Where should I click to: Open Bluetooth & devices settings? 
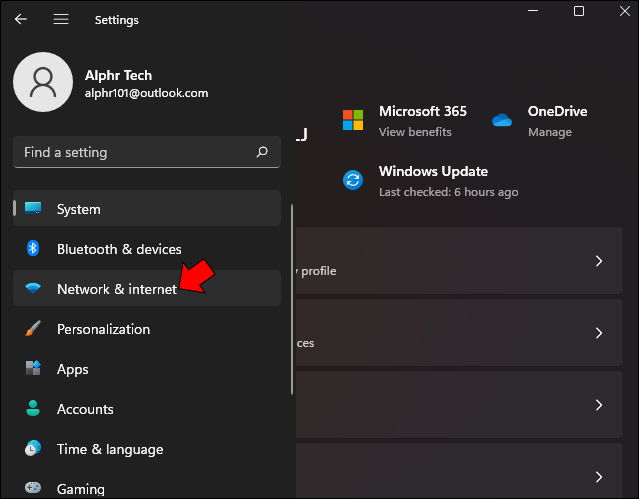(x=147, y=248)
